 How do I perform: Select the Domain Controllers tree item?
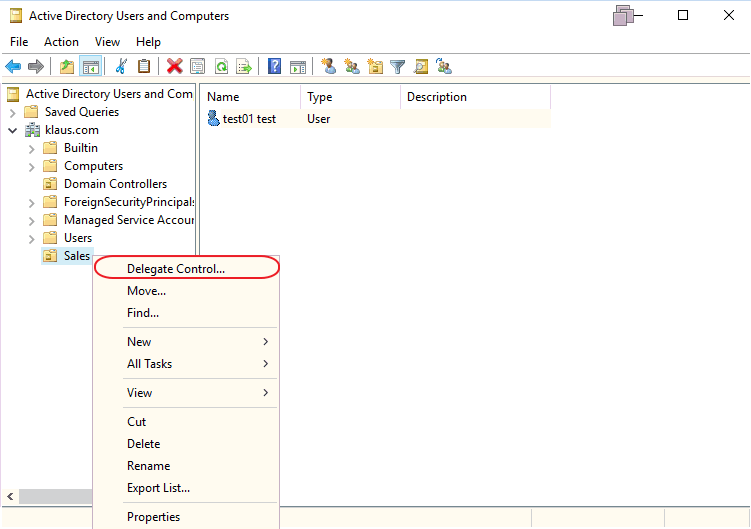[x=115, y=184]
